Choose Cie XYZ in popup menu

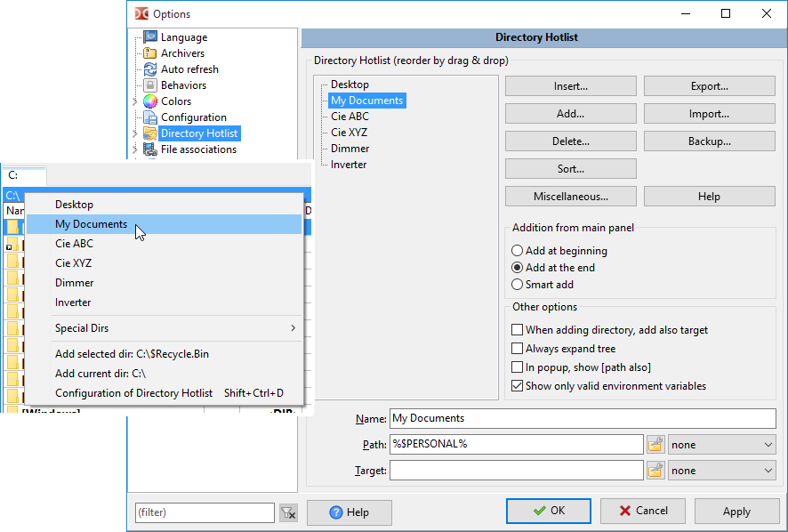[73, 263]
